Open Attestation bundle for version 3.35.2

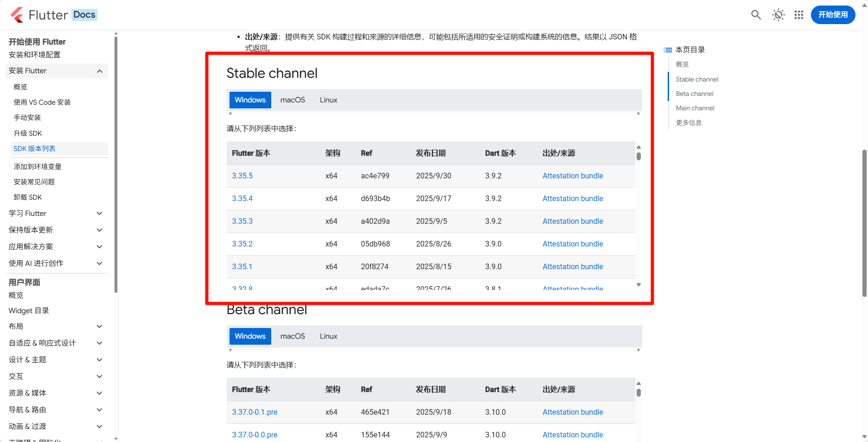point(573,244)
